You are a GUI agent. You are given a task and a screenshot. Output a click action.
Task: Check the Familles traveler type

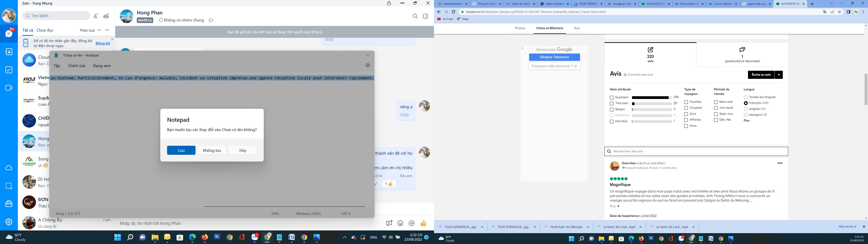[686, 102]
